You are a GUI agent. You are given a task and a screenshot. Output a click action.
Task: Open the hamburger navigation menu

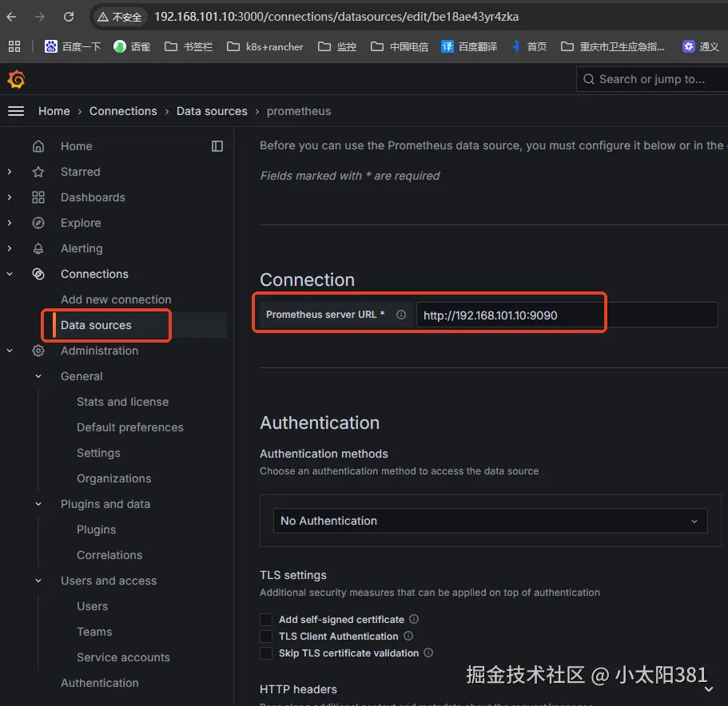click(16, 111)
